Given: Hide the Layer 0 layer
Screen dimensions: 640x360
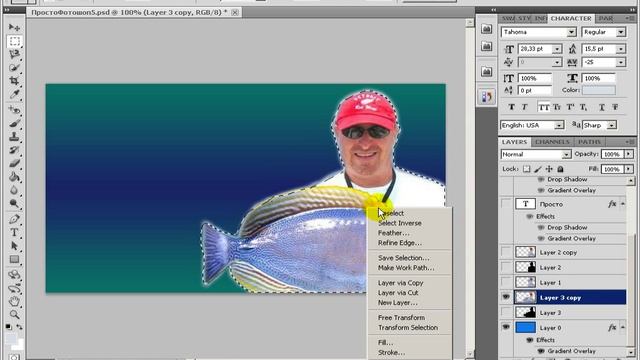Looking at the screenshot, I should (506, 327).
